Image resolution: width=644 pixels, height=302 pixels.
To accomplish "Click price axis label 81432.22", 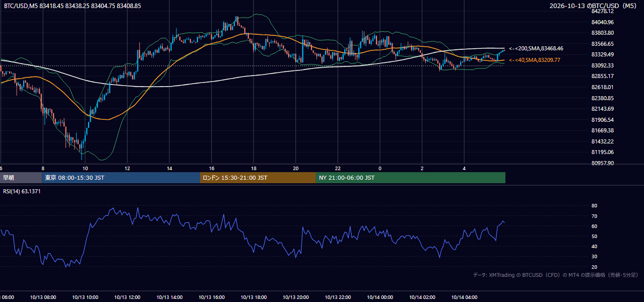I will (603, 141).
